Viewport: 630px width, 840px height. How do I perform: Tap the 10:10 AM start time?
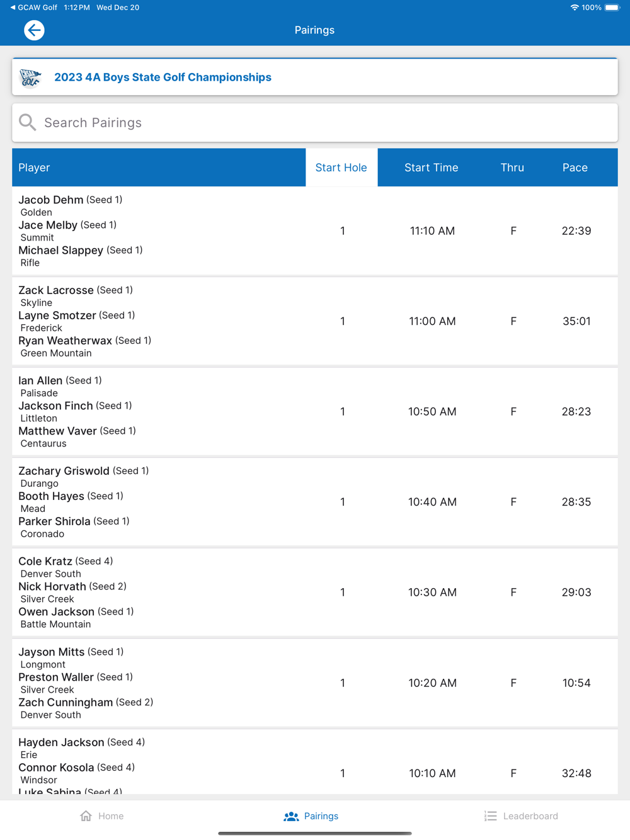point(432,773)
